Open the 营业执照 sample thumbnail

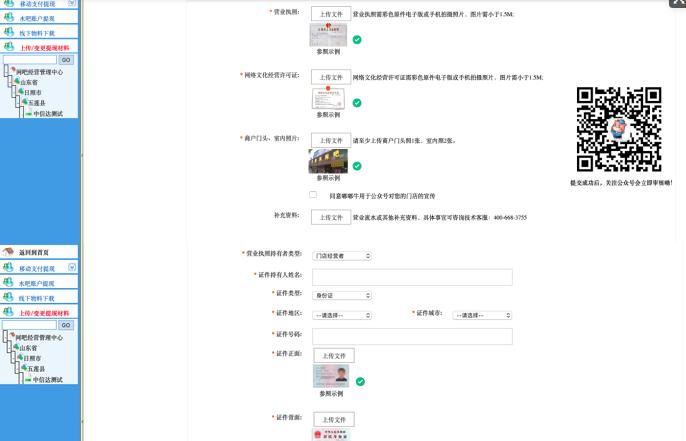328,35
